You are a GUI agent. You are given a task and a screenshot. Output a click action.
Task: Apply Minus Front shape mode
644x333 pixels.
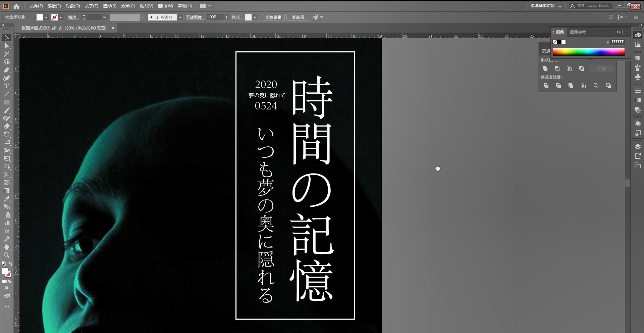[x=557, y=68]
